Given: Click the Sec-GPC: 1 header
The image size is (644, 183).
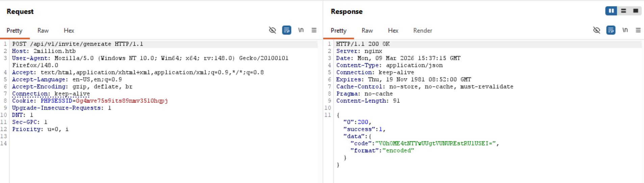Looking at the screenshot, I should 30,122.
